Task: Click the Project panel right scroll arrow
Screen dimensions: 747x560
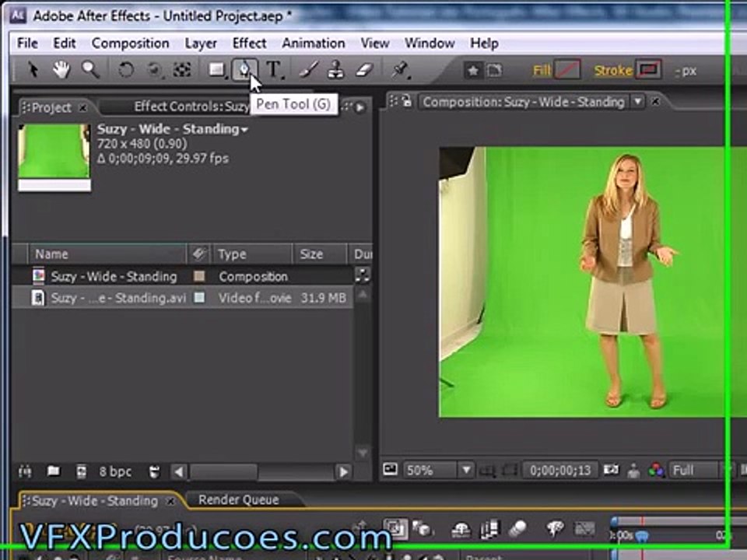Action: (x=343, y=472)
